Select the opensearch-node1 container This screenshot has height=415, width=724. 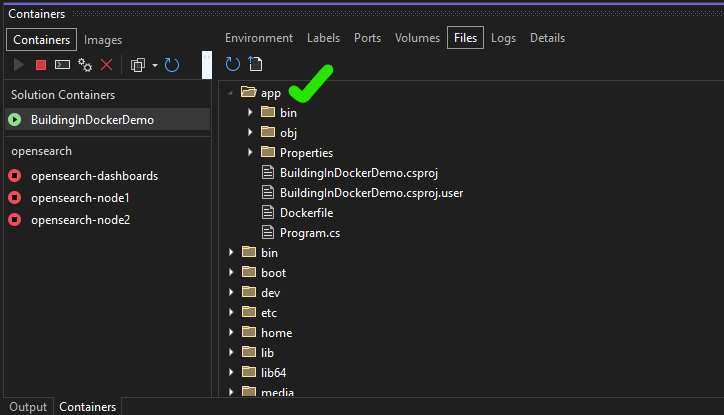pos(80,198)
